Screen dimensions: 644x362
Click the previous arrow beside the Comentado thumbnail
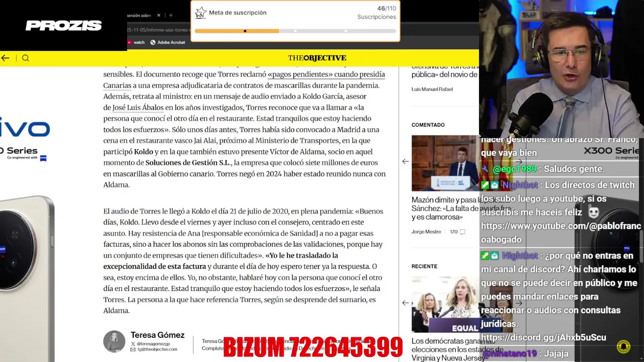click(x=406, y=161)
